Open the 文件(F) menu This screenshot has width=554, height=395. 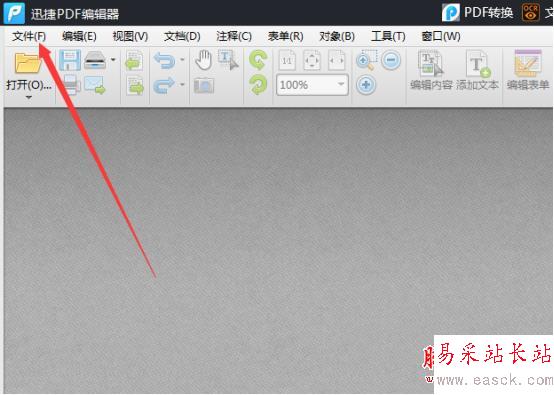[x=29, y=36]
